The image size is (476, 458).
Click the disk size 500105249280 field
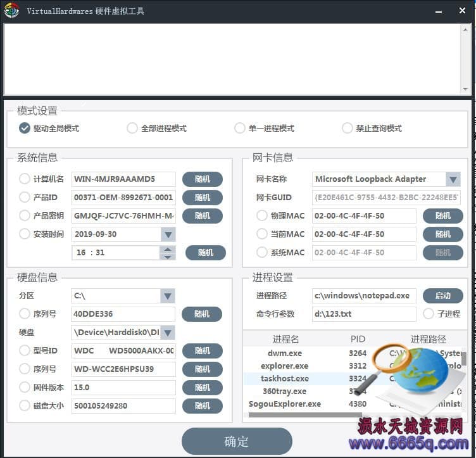[123, 406]
